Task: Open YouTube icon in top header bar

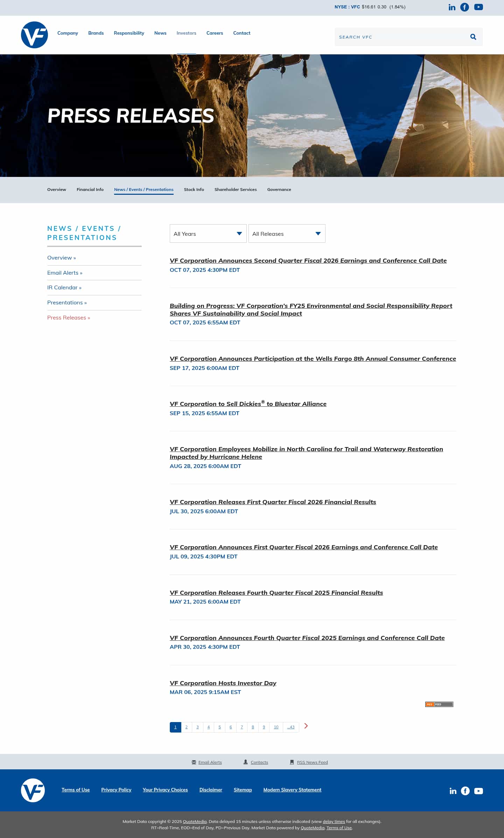Action: tap(478, 7)
